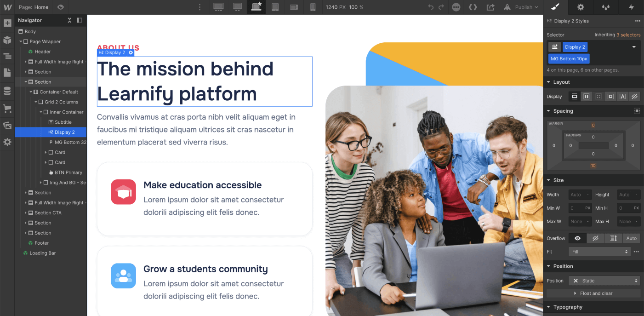Open the CMS Collections panel
644x316 pixels.
pos(7,91)
